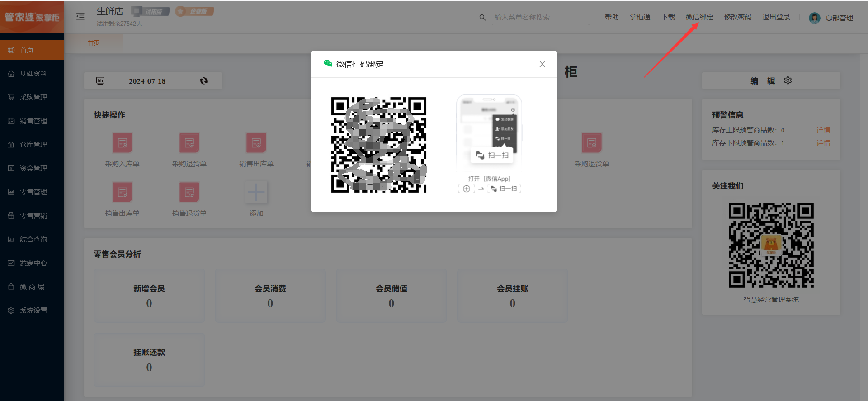Open 销售管理 sidebar menu
The height and width of the screenshot is (401, 868).
(32, 121)
